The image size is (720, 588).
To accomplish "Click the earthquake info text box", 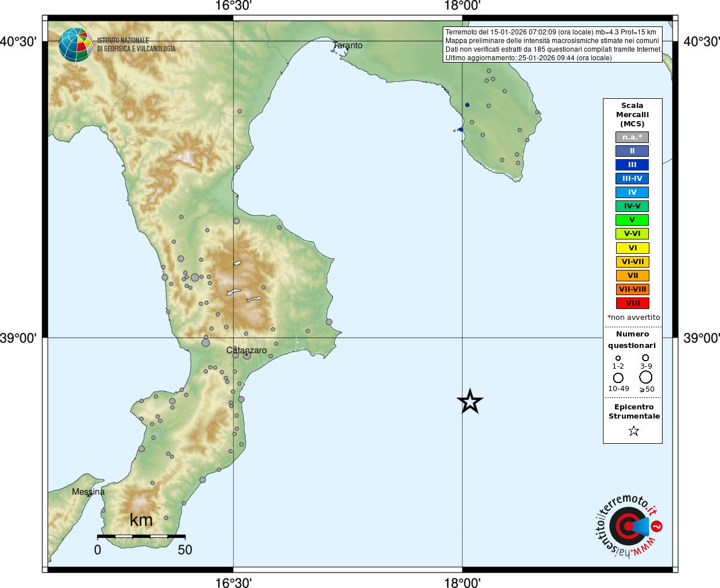I will click(x=553, y=45).
